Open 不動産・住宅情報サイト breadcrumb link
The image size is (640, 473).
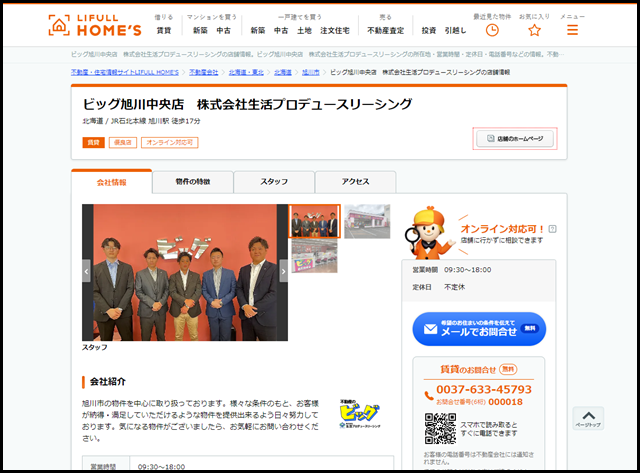click(125, 72)
